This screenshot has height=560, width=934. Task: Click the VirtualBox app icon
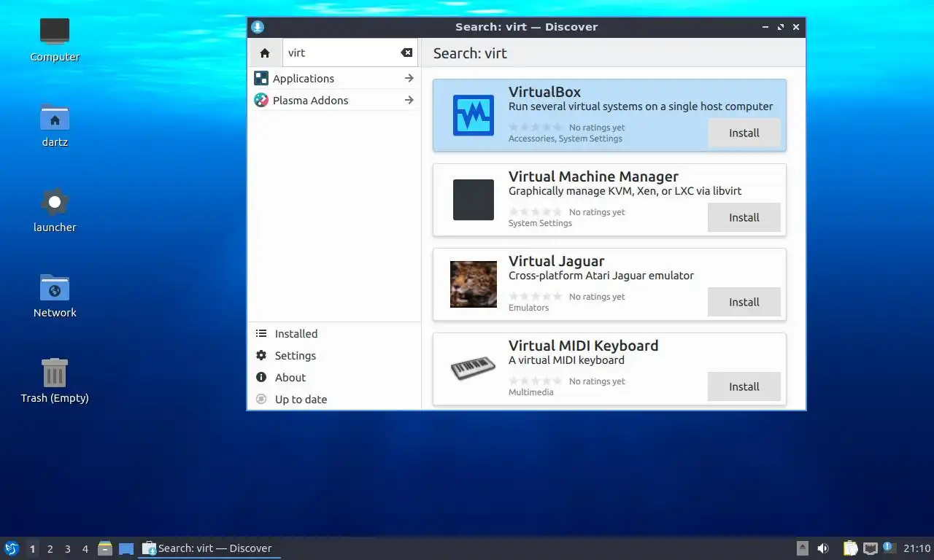click(x=474, y=115)
